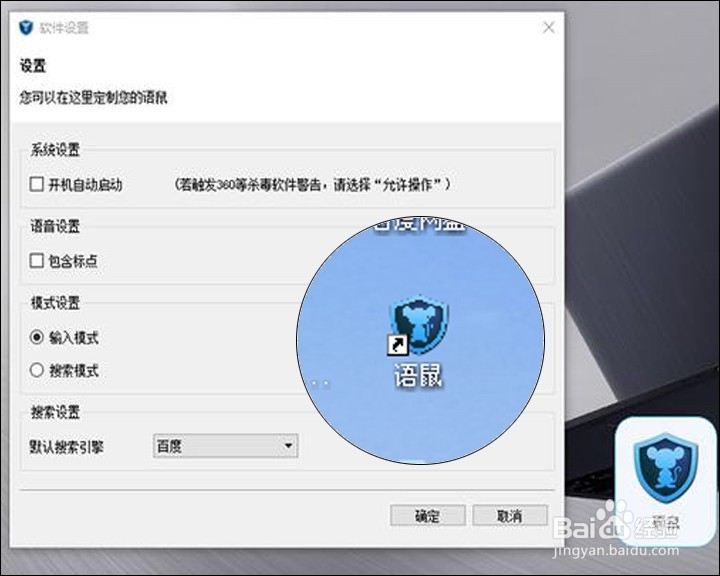
Task: Click the 360 antivirus warning hint text
Action: pos(312,185)
